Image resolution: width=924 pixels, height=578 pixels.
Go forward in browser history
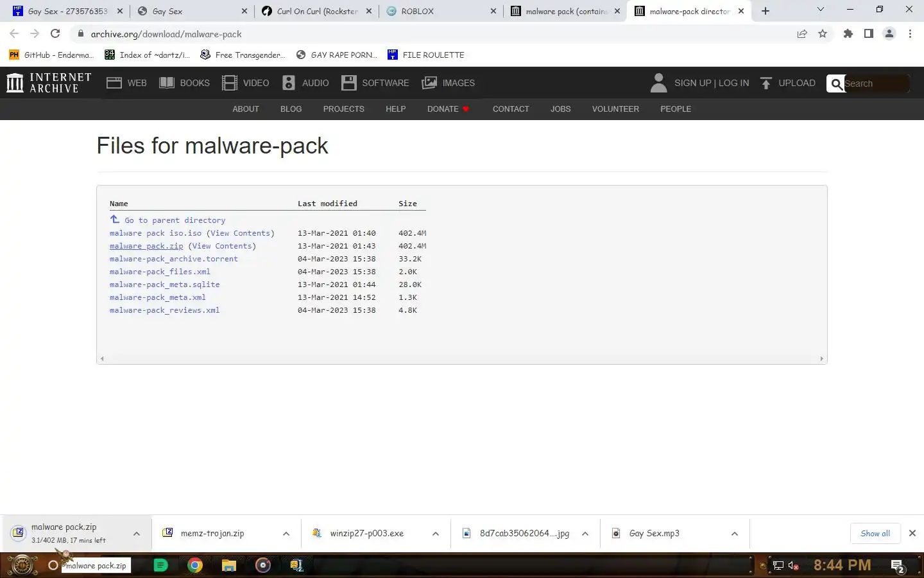pos(35,33)
